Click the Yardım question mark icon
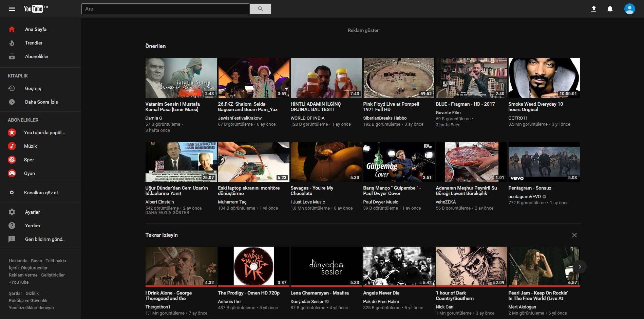 12,226
